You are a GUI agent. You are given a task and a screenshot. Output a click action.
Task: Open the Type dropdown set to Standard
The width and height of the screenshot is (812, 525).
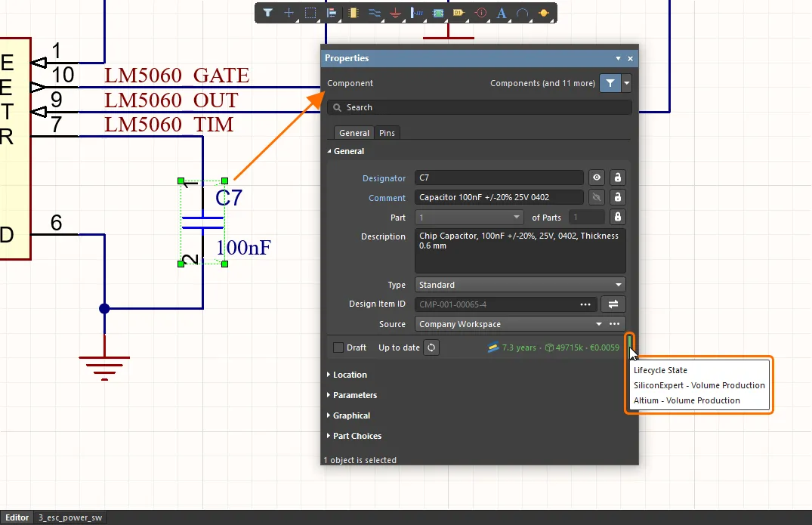click(520, 285)
